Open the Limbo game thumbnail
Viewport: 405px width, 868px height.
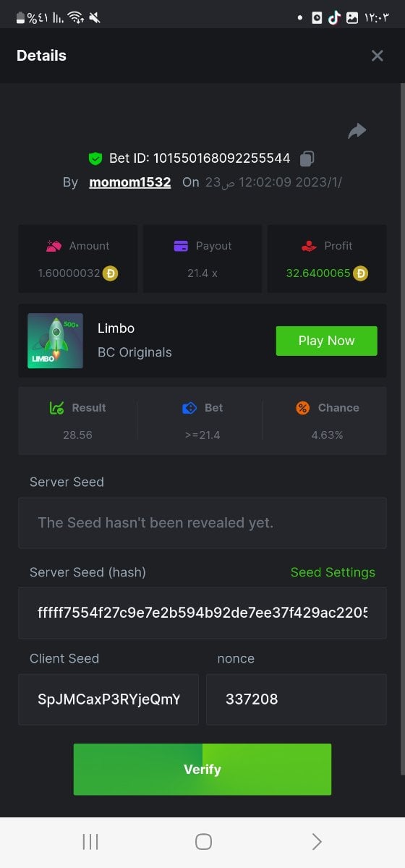pyautogui.click(x=55, y=341)
